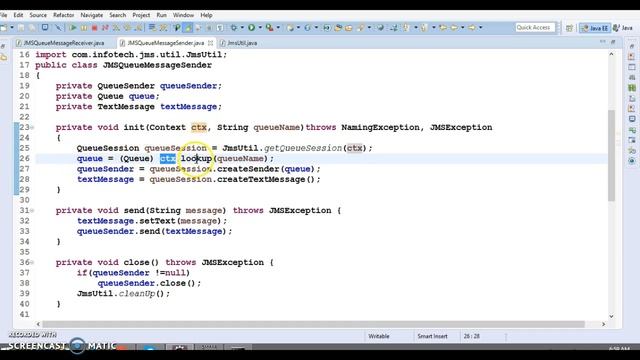The height and width of the screenshot is (360, 640).
Task: Collapse the close method at line 36
Action: pos(32,262)
